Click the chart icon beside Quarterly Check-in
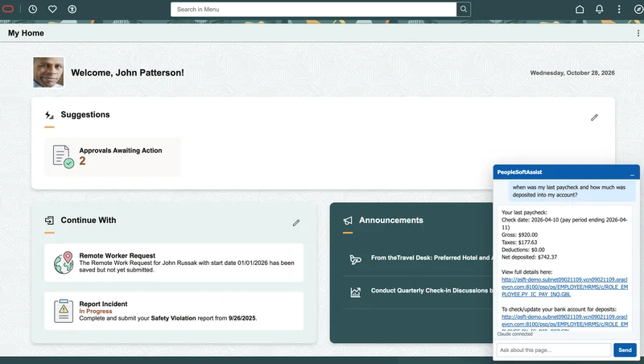The image size is (644, 364). tap(355, 292)
